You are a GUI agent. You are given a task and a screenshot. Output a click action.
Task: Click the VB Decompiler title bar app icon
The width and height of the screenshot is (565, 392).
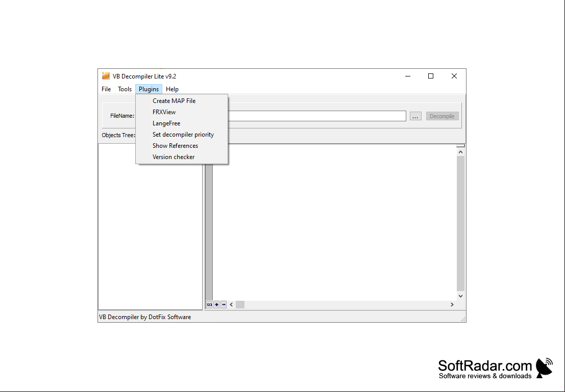106,76
